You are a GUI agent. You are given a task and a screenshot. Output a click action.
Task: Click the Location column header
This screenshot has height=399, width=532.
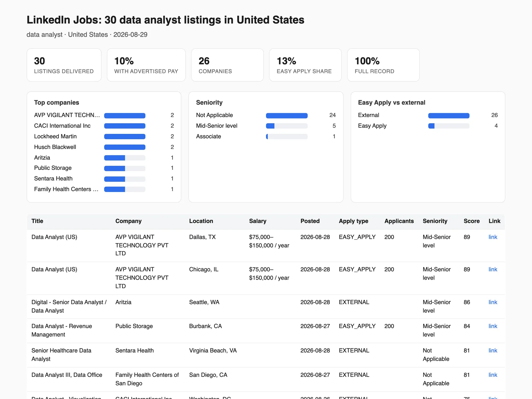[201, 221]
